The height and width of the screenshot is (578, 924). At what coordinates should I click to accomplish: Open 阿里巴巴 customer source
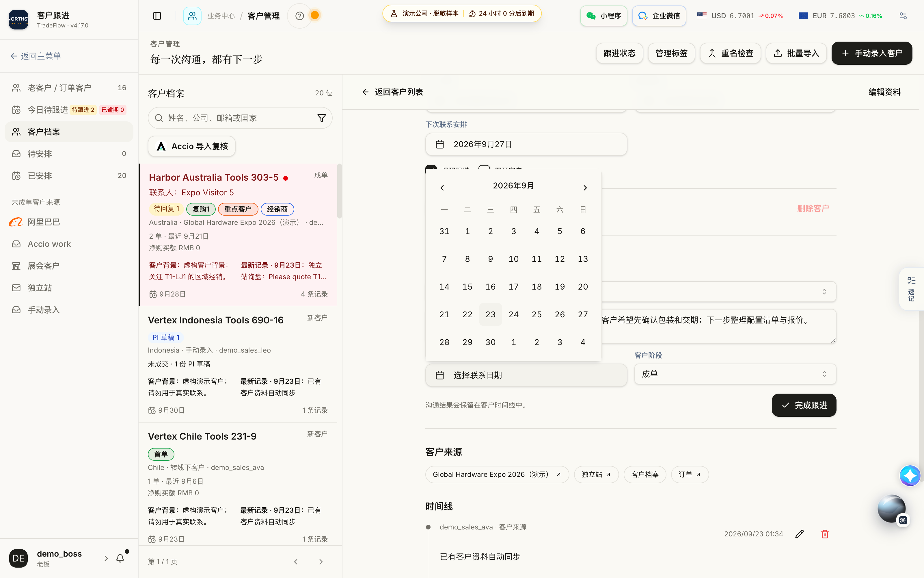click(69, 222)
